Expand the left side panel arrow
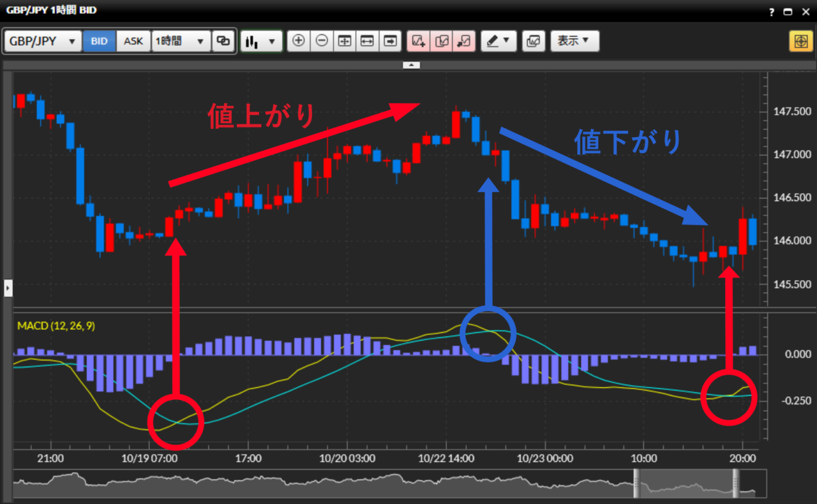The height and width of the screenshot is (504, 817). (x=8, y=288)
